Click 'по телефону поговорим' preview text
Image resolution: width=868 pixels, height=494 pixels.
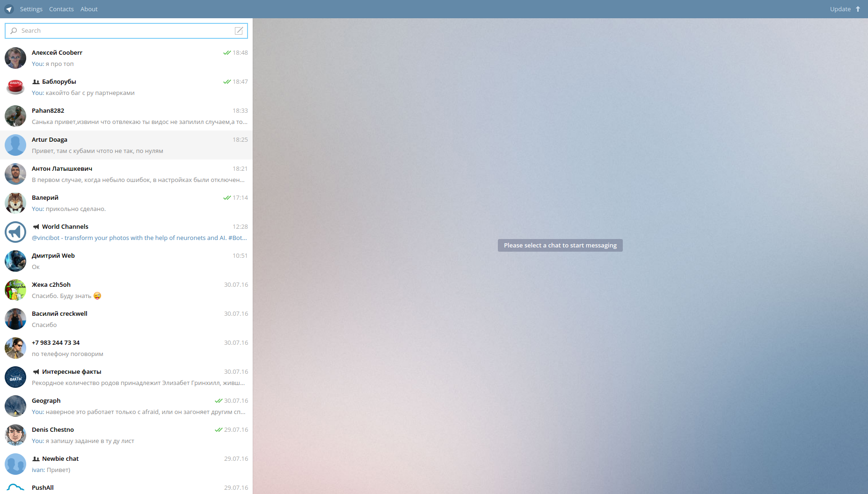click(x=67, y=354)
